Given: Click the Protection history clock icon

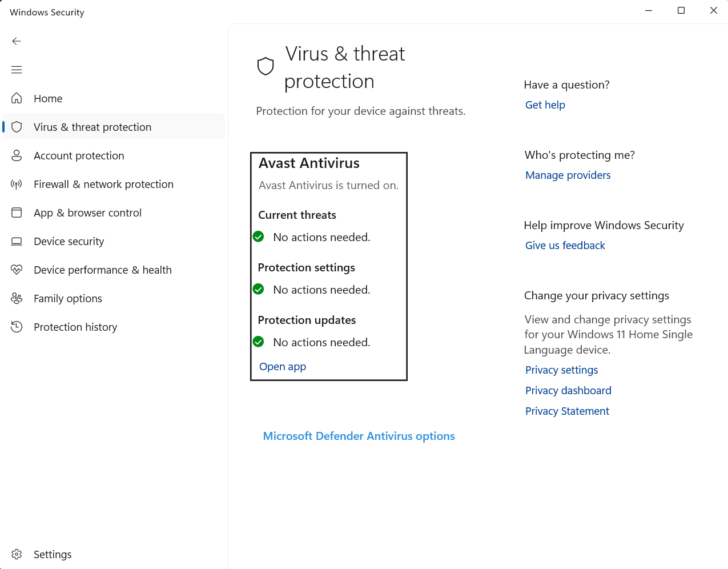Looking at the screenshot, I should click(17, 327).
